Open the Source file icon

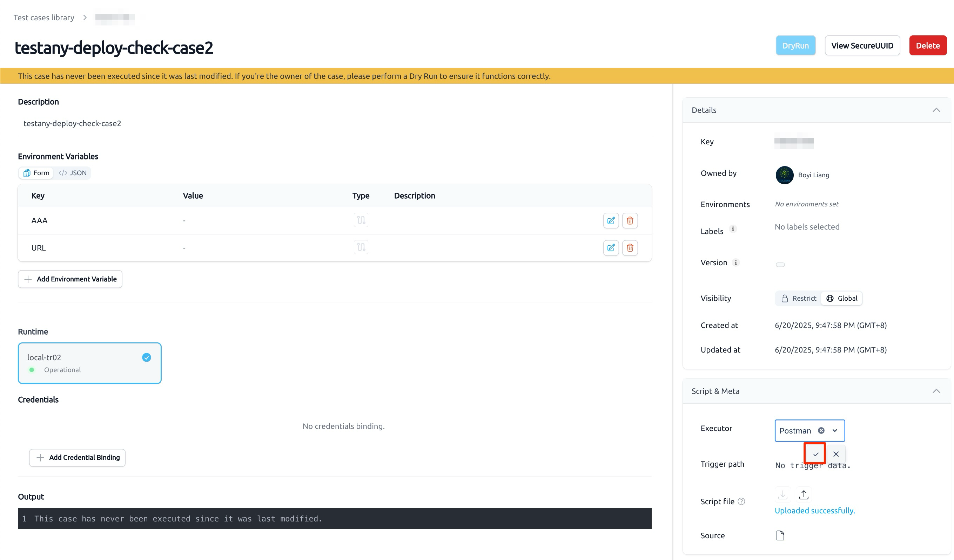[x=780, y=535]
